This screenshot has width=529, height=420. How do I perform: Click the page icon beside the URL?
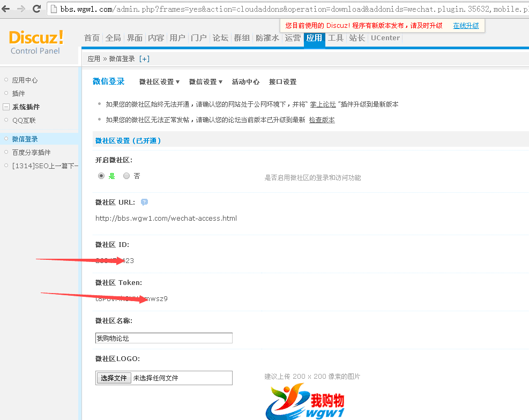[53, 9]
